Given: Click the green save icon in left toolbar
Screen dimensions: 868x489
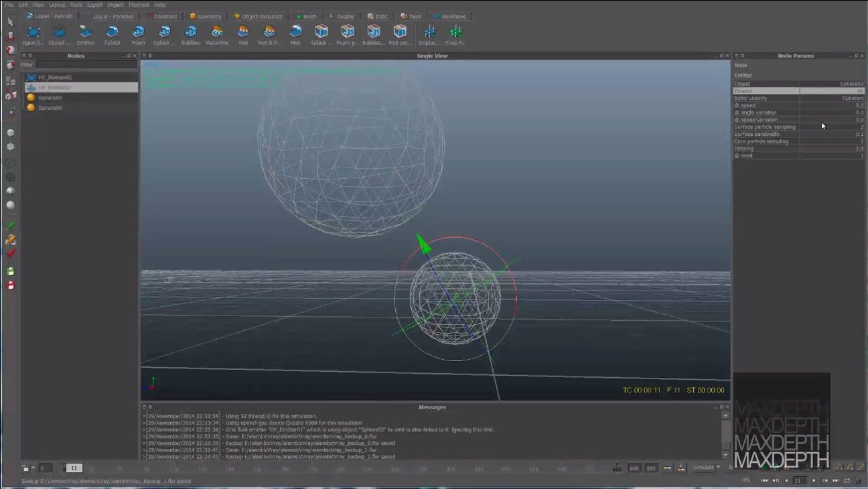Looking at the screenshot, I should [10, 271].
